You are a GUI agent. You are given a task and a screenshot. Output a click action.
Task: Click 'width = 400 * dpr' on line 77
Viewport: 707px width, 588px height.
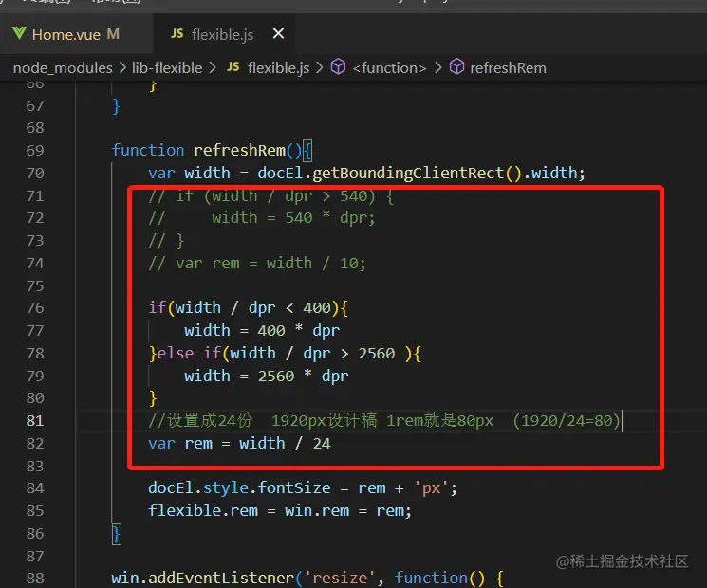(262, 331)
